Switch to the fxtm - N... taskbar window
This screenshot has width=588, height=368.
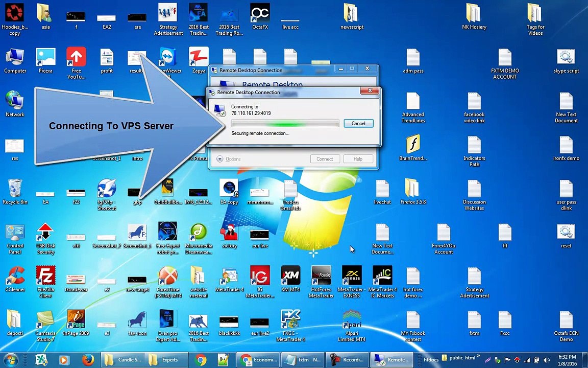coord(303,360)
